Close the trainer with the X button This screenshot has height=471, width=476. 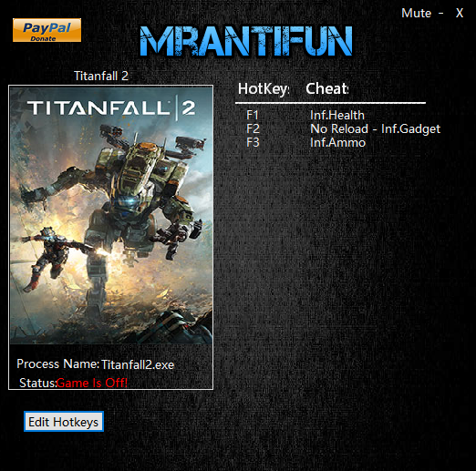pos(460,13)
